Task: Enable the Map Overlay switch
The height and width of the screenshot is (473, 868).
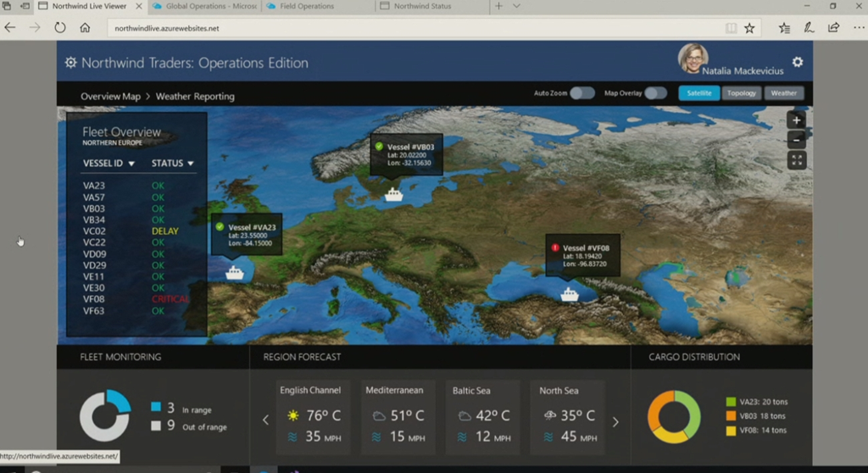Action: click(x=655, y=93)
